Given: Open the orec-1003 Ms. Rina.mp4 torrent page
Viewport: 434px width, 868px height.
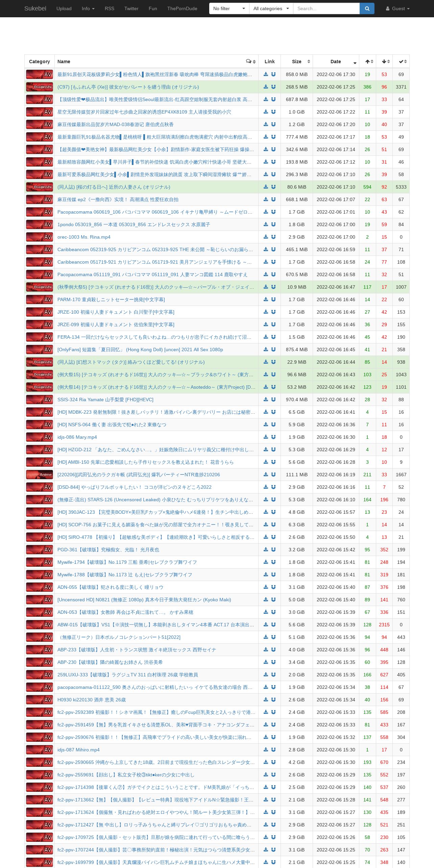Looking at the screenshot, I should [x=84, y=237].
